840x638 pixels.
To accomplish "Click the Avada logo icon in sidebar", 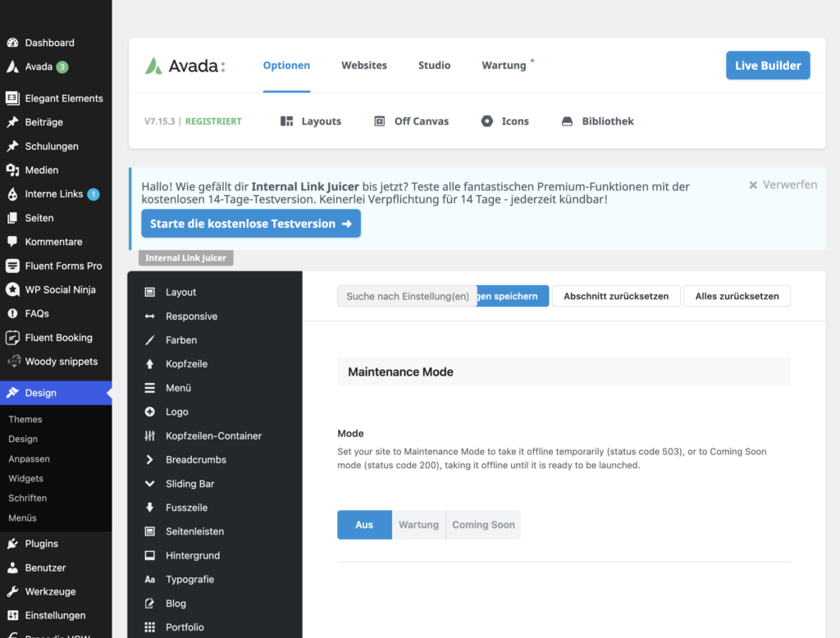I will 13,66.
